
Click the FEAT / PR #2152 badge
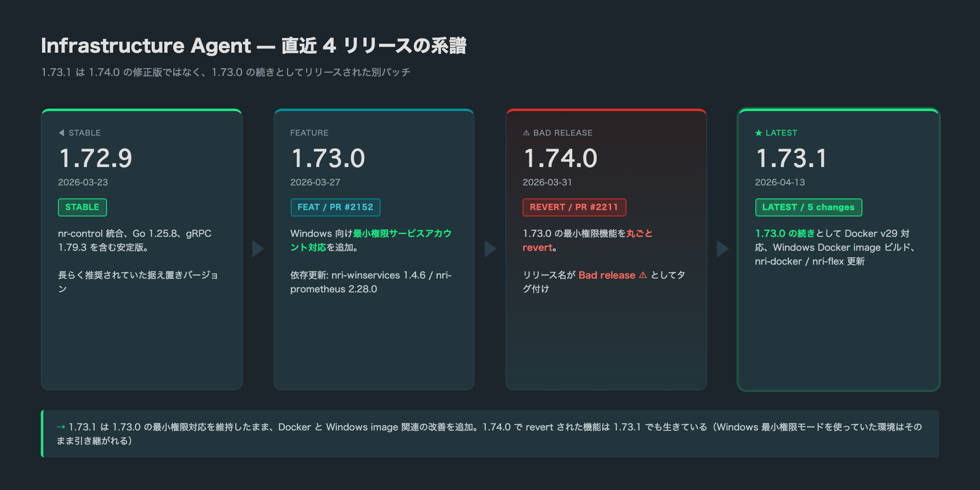(x=335, y=207)
